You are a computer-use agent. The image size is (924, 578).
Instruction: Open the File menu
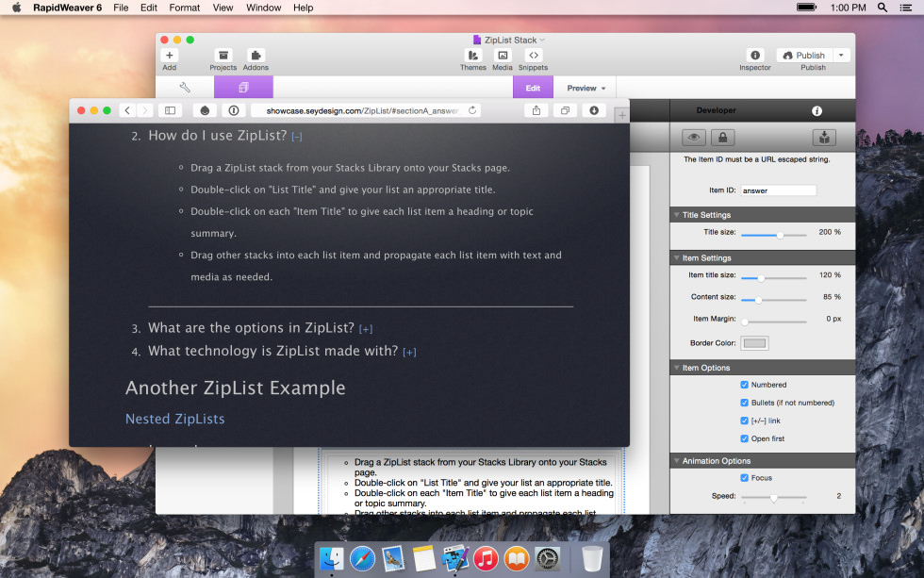121,8
